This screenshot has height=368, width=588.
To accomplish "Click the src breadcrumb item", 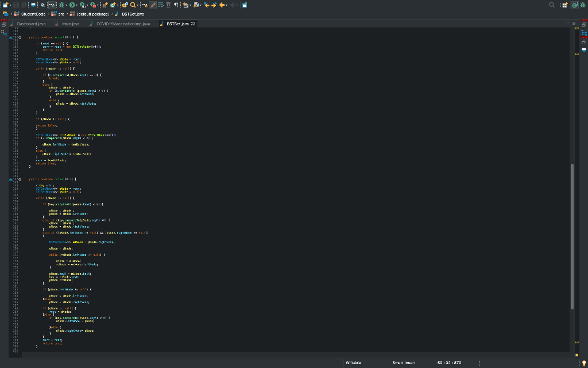I will click(61, 14).
